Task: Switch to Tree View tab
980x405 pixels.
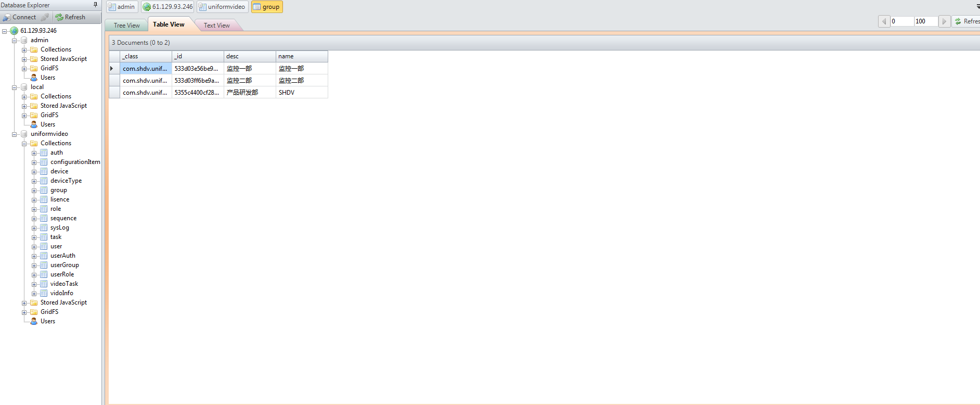Action: coord(126,26)
